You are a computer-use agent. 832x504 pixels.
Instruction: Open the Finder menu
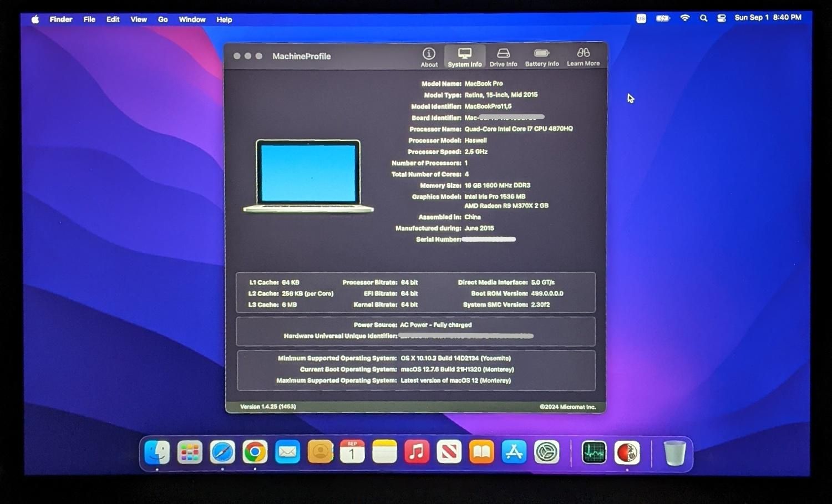point(61,19)
